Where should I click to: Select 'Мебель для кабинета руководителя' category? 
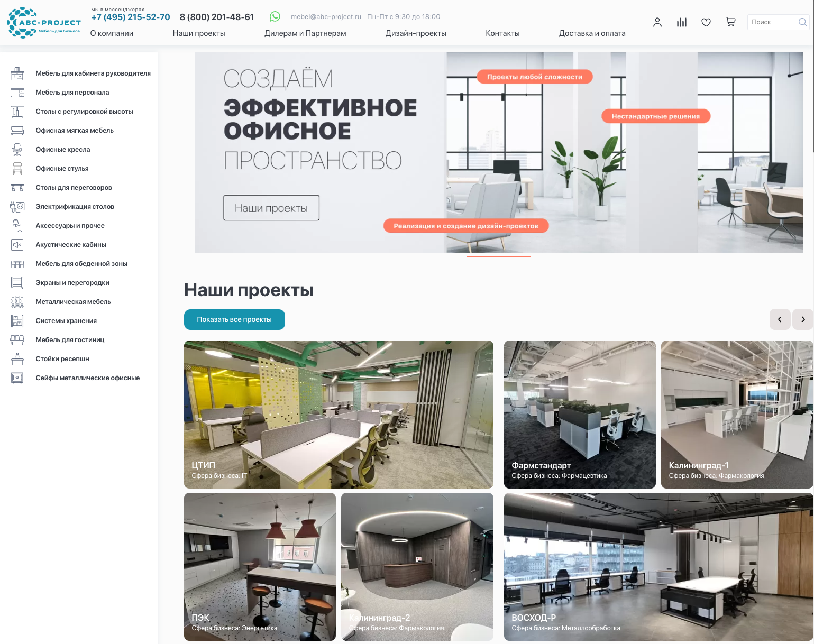tap(93, 73)
